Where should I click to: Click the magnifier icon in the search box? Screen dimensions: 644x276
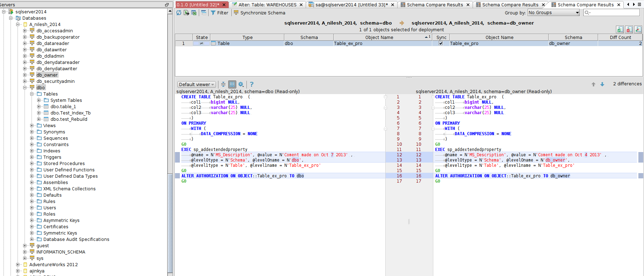tap(588, 13)
